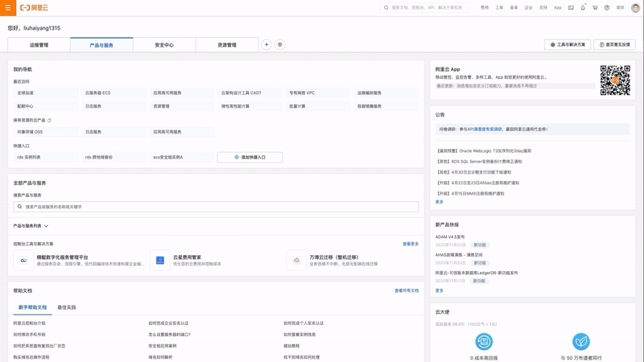Open the 费用 menu in top bar
644x362 pixels.
click(x=484, y=7)
